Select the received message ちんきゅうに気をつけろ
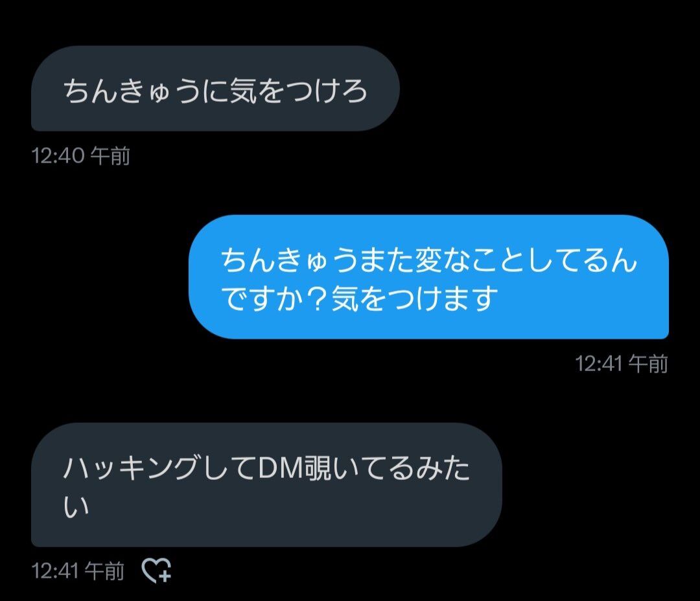 tap(215, 88)
